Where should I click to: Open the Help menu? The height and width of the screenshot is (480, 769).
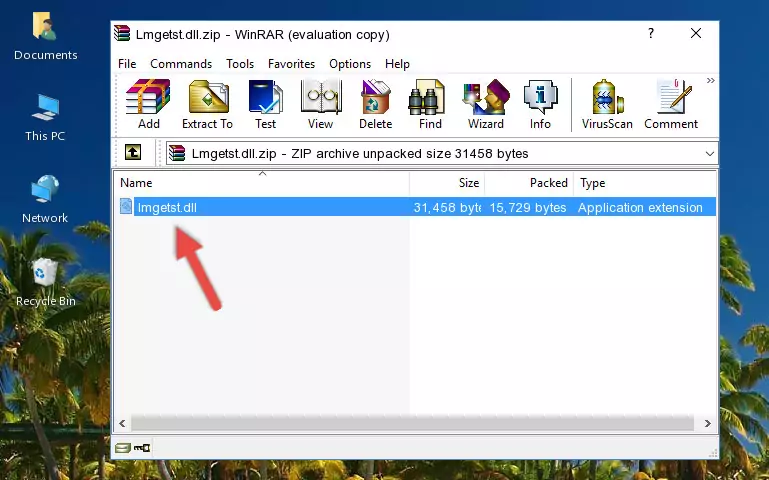397,64
